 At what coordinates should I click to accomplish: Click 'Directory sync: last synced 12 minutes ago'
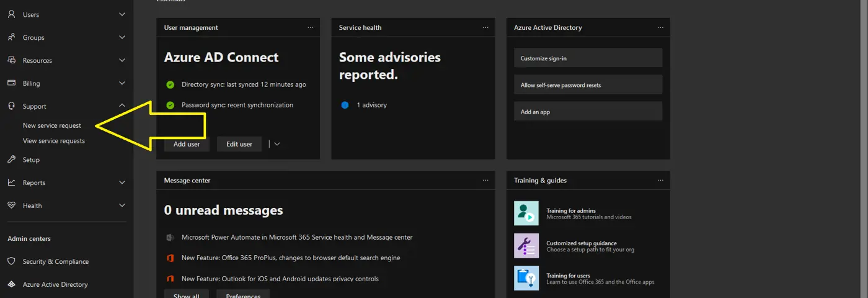coord(244,84)
